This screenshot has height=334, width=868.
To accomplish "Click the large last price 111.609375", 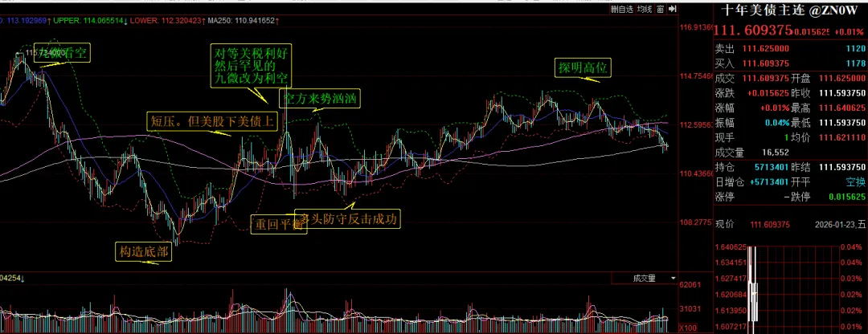I will coord(752,30).
